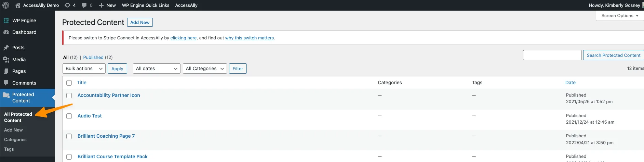
Task: Open the Categories submenu item
Action: (15, 140)
